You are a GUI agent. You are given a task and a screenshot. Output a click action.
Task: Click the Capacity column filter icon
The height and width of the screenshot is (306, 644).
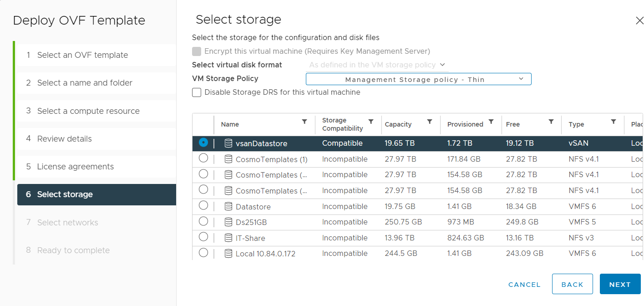pos(430,122)
